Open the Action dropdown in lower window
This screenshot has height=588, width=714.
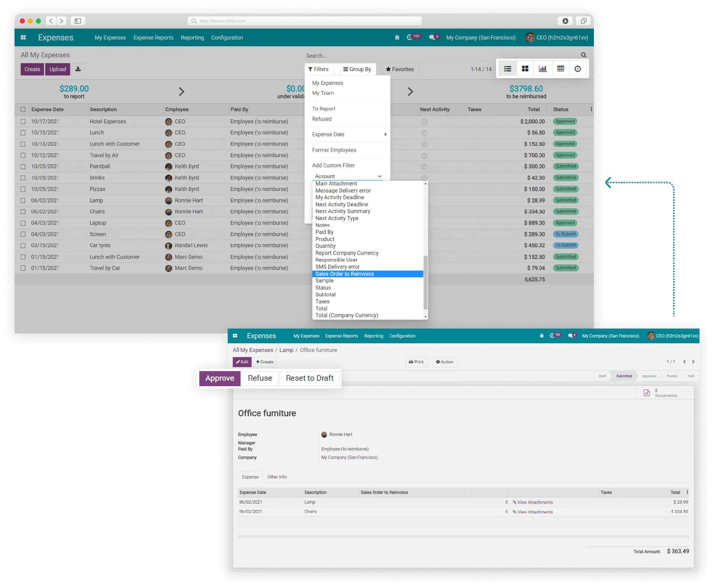(445, 362)
